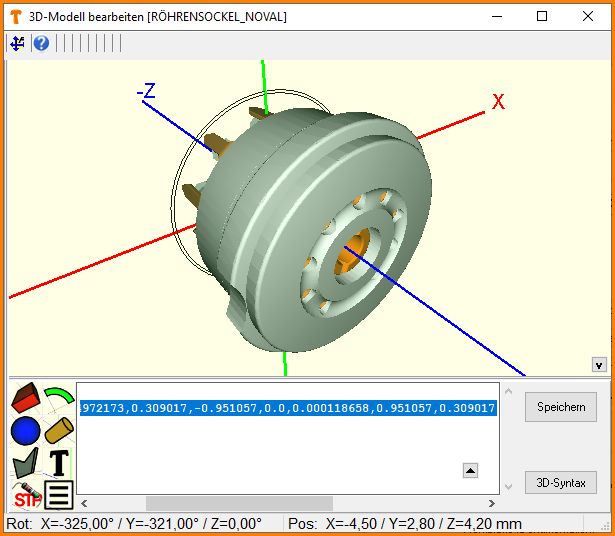Select the yellow cylinder primitive tool
Screen dimensions: 615x536
point(59,431)
